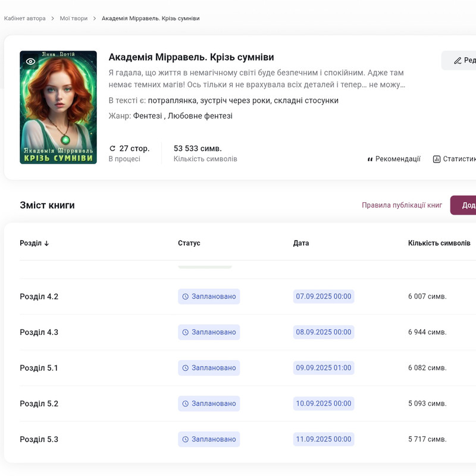This screenshot has width=476, height=476.
Task: Open chapter Розділ 4.3
Action: click(39, 333)
